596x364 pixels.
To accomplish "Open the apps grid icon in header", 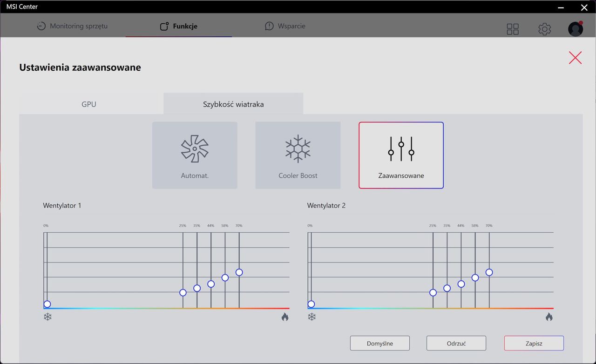I will coord(513,29).
